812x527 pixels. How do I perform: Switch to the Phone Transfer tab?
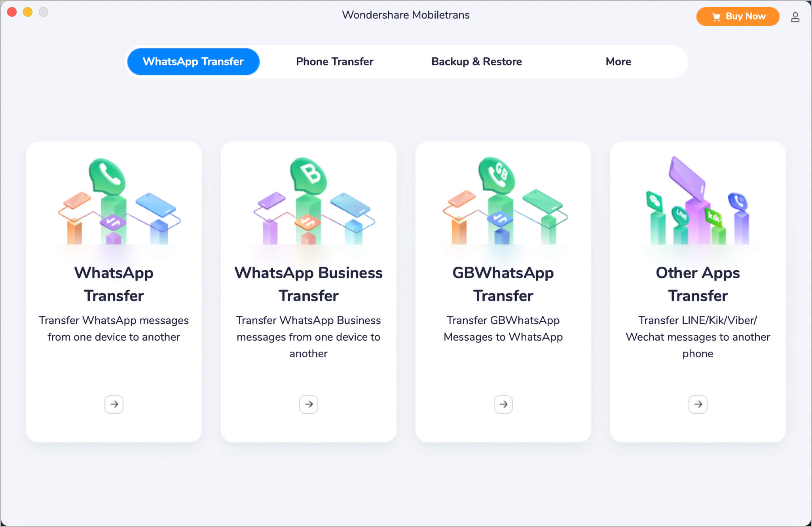(x=334, y=62)
